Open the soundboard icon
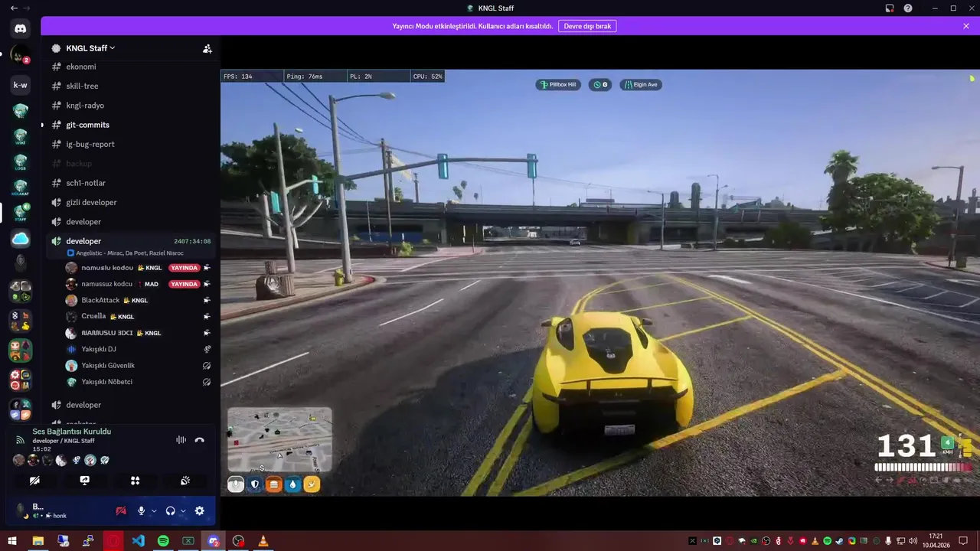 point(185,481)
